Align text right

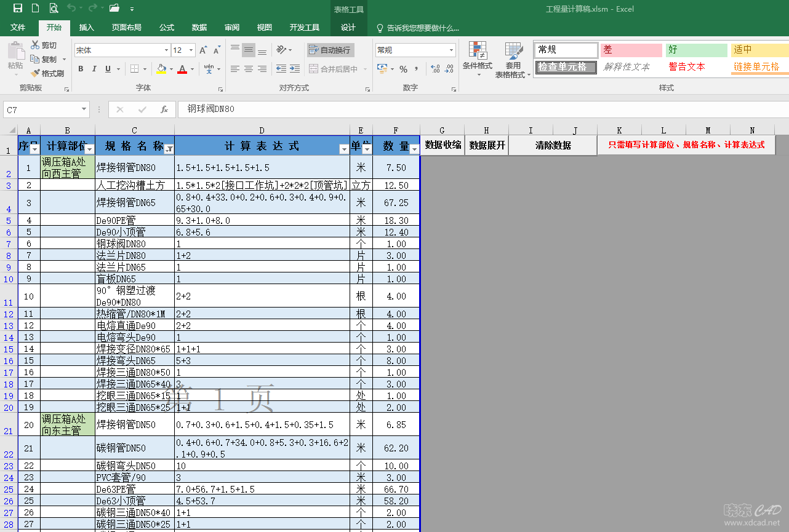(262, 69)
